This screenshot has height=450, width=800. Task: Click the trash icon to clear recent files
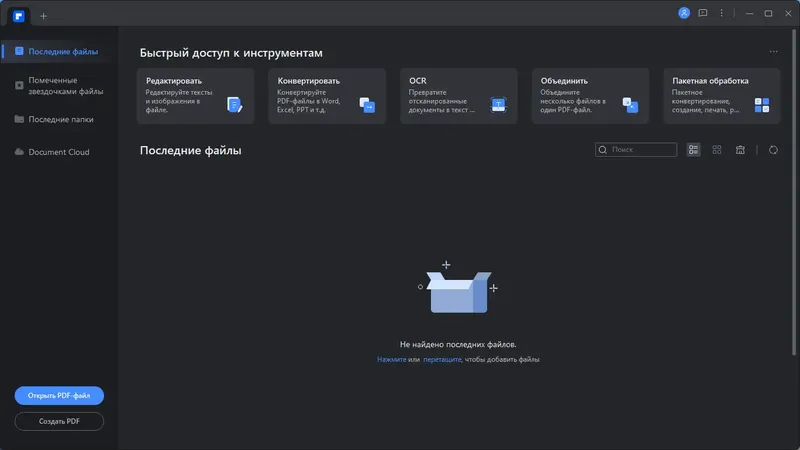click(x=740, y=150)
